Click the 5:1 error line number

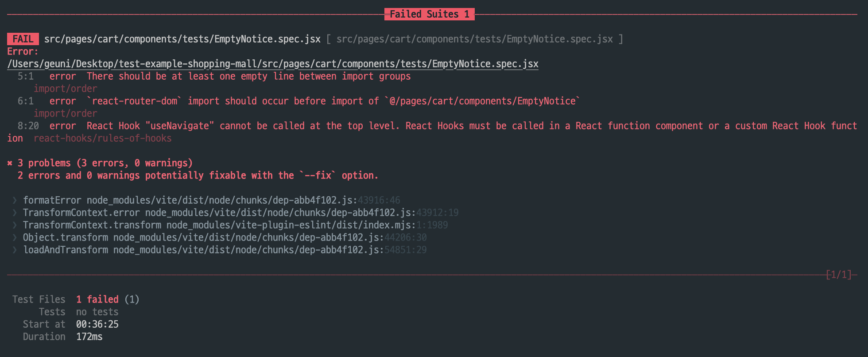26,76
